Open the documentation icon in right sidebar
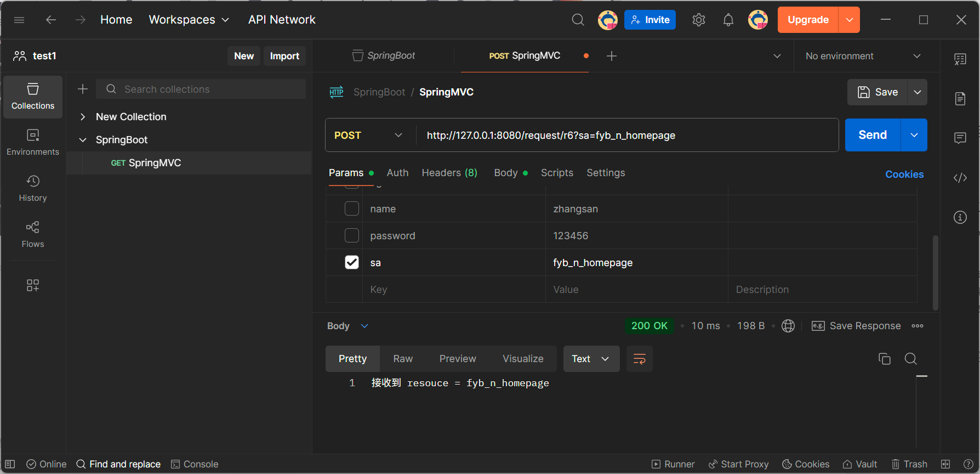This screenshot has height=474, width=980. pyautogui.click(x=960, y=99)
